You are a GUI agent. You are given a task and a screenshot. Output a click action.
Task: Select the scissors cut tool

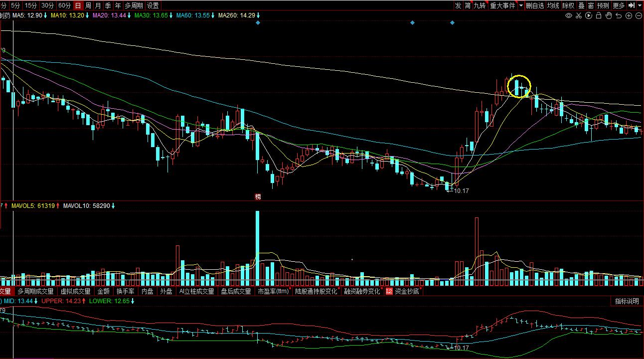pos(579,15)
